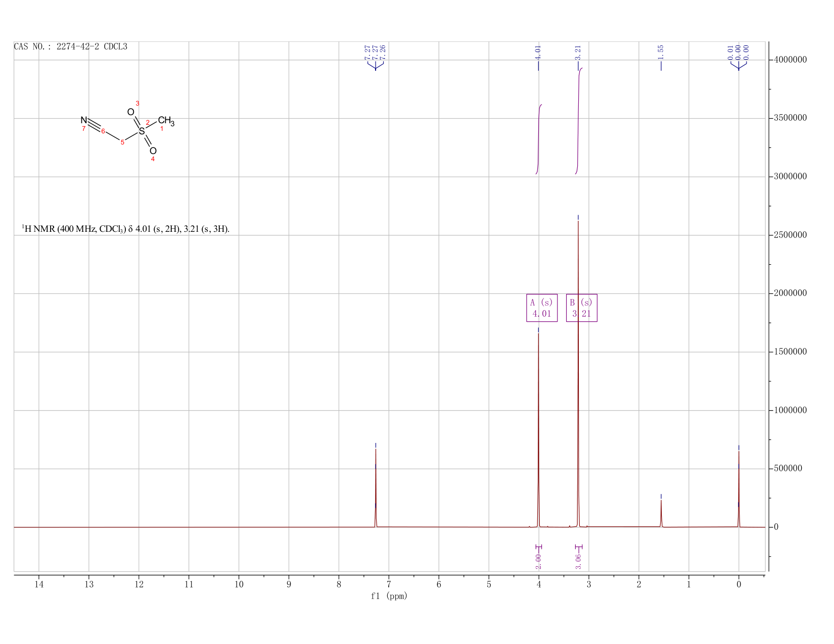Image resolution: width=834 pixels, height=644 pixels.
Task: Click the x-axis tick label 7
Action: (x=389, y=584)
